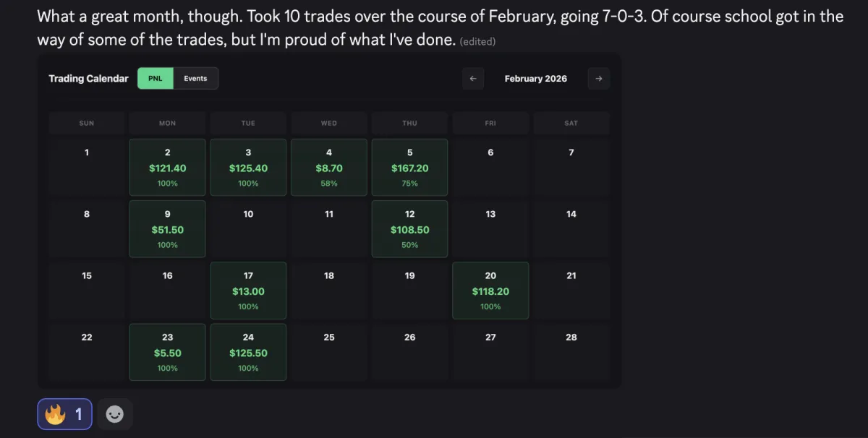Click the MON column header
The height and width of the screenshot is (438, 868).
(x=167, y=124)
